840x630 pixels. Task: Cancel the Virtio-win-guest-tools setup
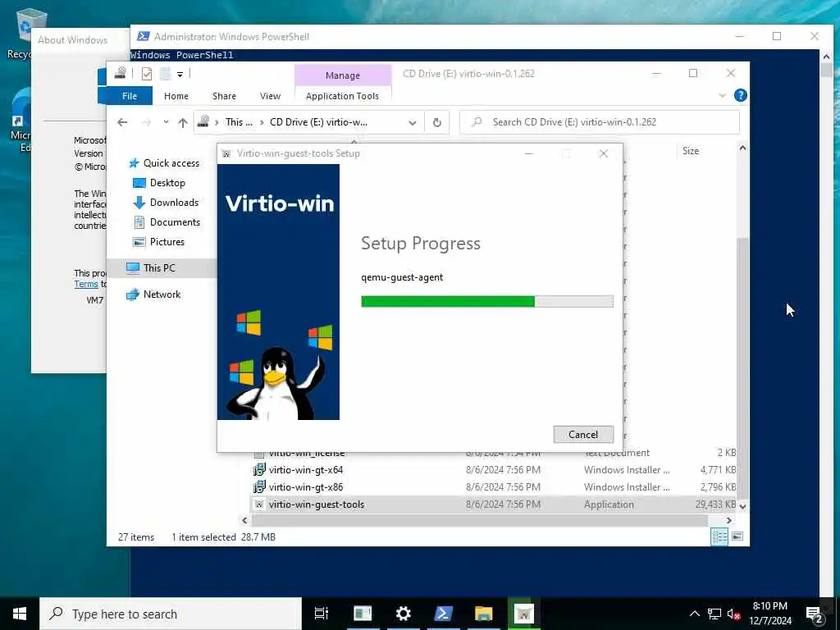[583, 435]
